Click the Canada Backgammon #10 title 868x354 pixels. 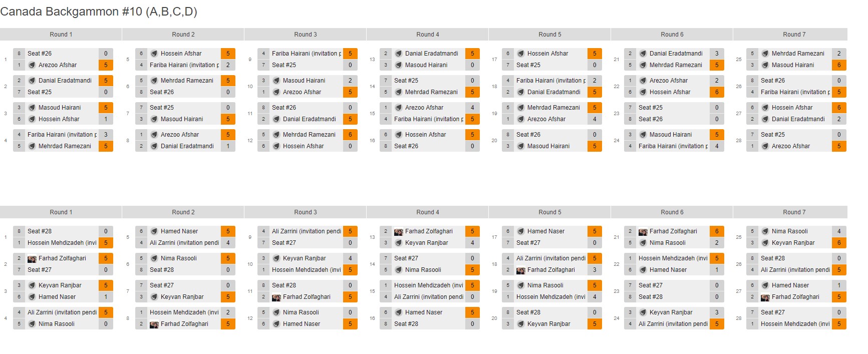[99, 12]
